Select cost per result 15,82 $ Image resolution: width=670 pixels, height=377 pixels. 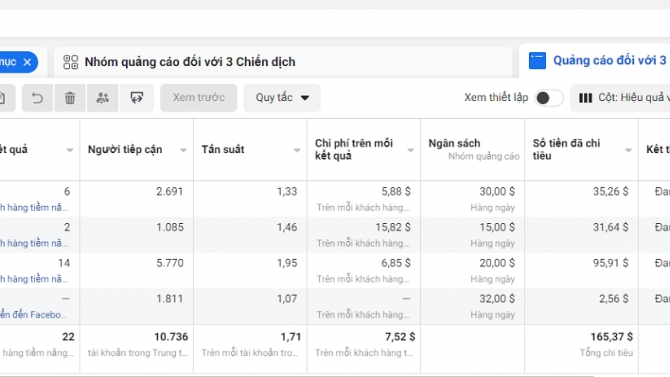(393, 227)
